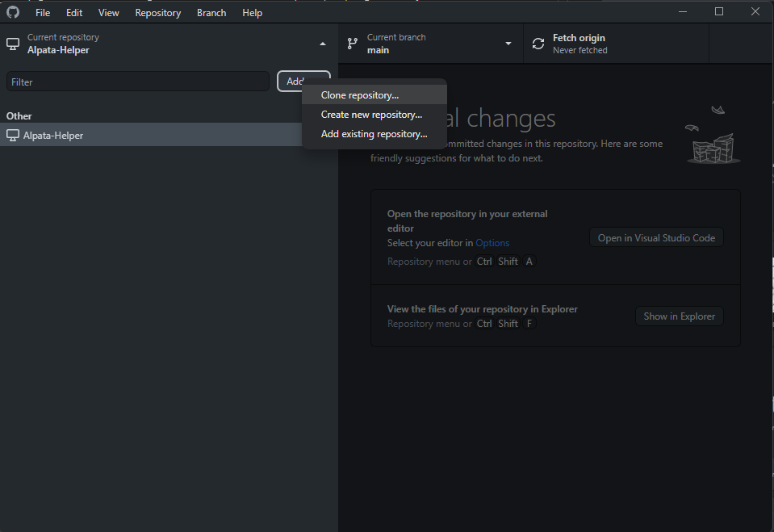Choose Create new repository... option
Viewport: 774px width, 532px height.
(x=371, y=115)
